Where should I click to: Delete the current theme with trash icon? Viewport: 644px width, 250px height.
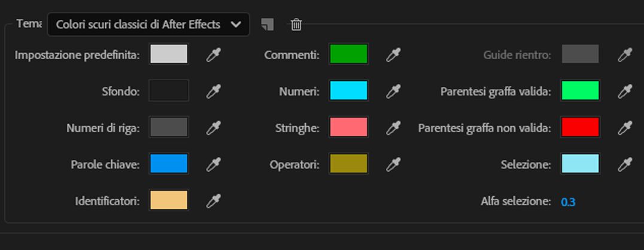[x=296, y=25]
